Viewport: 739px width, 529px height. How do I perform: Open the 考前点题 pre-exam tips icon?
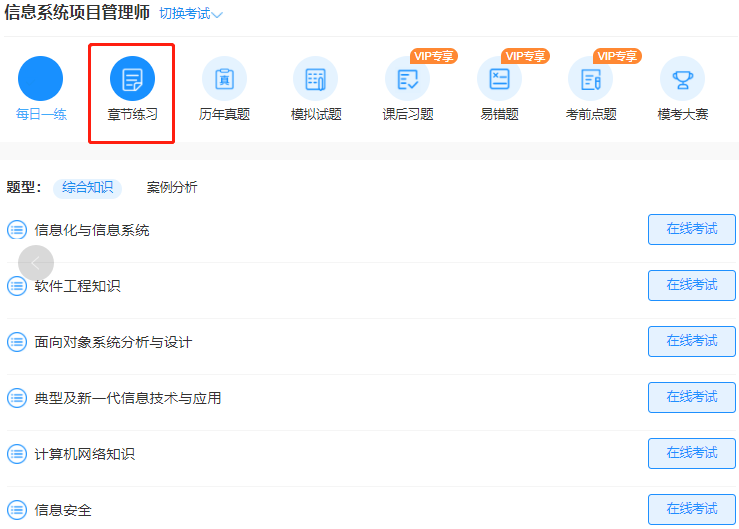pos(591,79)
